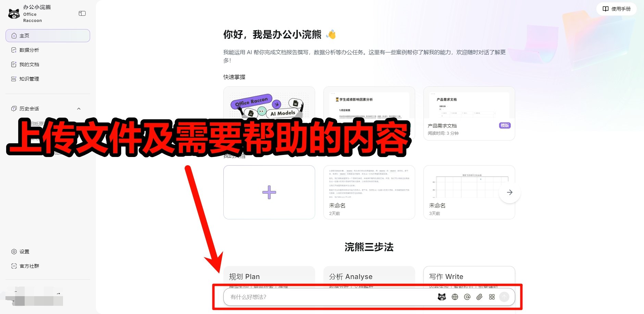Click the @ mention icon in input bar
Screen dimensions: 644x314
(467, 297)
